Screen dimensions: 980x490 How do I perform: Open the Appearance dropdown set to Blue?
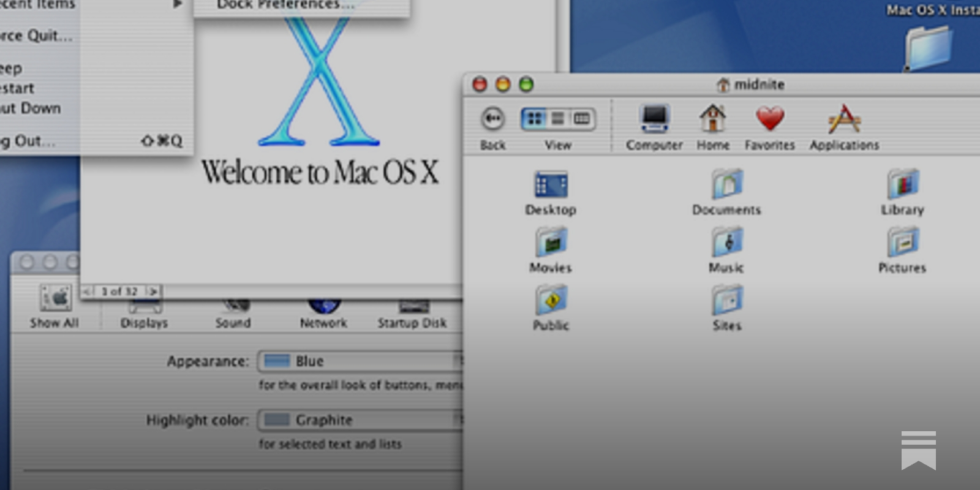pos(360,361)
